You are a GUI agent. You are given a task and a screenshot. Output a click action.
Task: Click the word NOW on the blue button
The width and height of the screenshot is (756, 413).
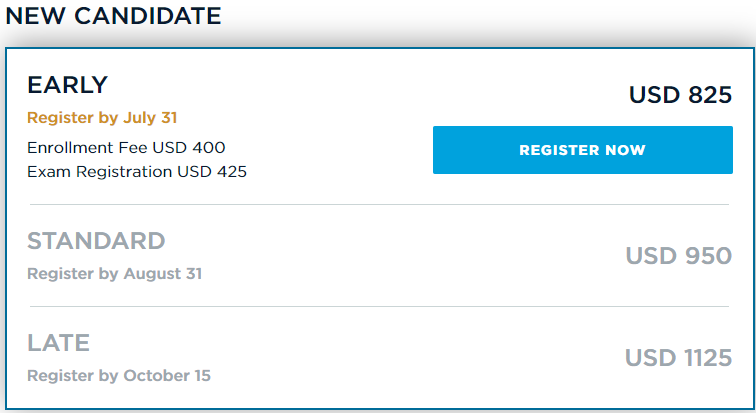625,150
